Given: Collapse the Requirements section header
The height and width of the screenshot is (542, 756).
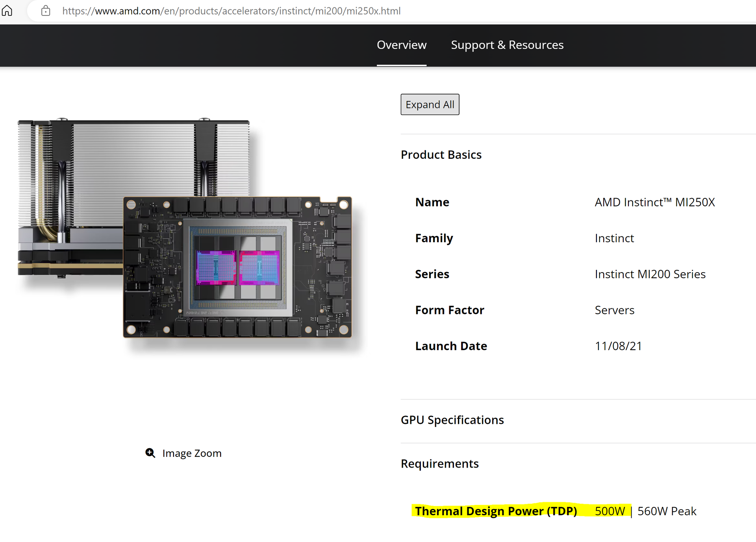Looking at the screenshot, I should pyautogui.click(x=439, y=464).
